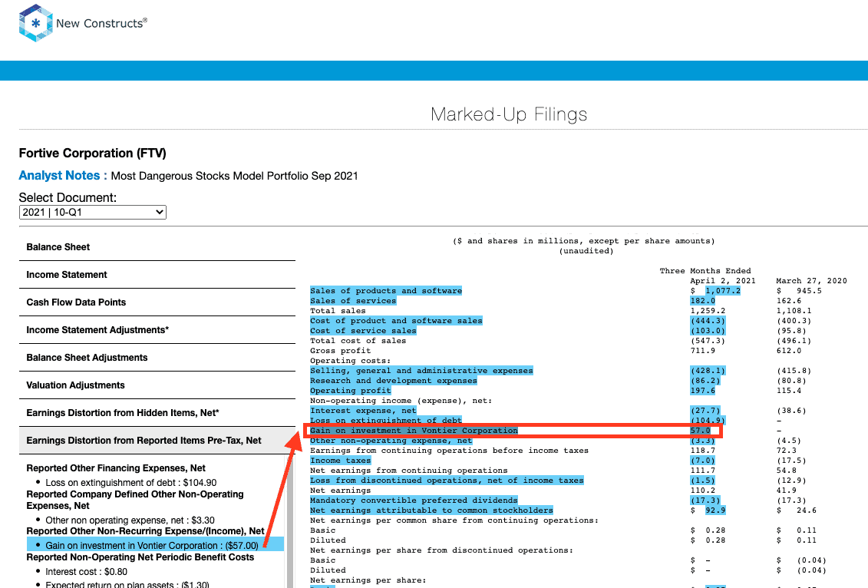The image size is (868, 588).
Task: Click 'Mandatory convertible preferred dividends' filing label
Action: pos(414,500)
